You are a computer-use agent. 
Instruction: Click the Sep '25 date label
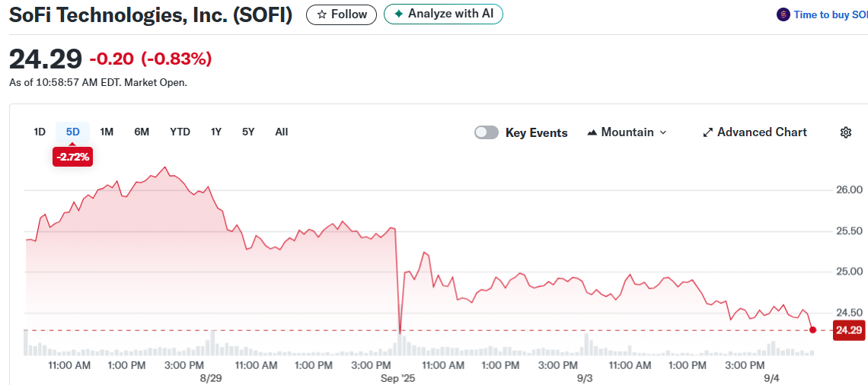click(x=397, y=378)
